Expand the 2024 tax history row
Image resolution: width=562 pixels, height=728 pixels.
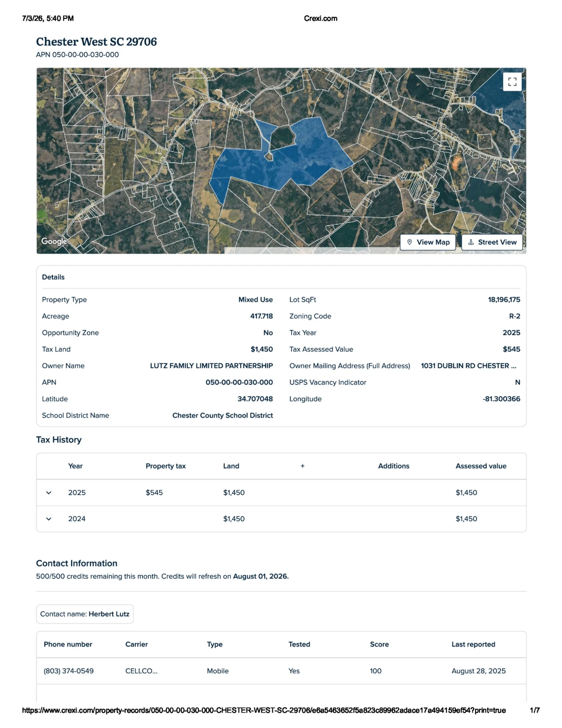(x=49, y=519)
